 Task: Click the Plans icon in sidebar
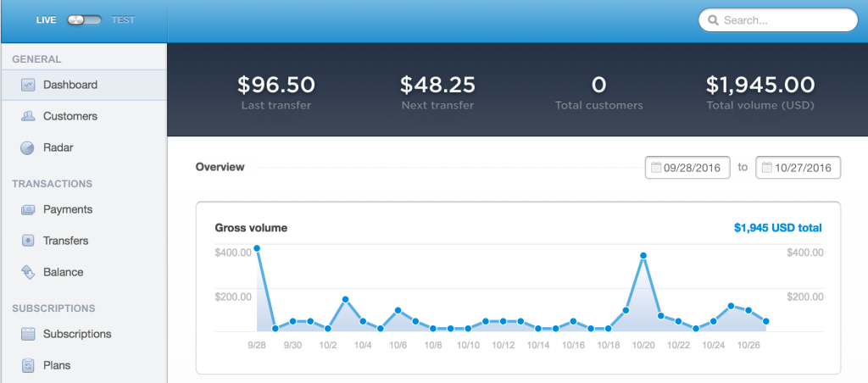[x=28, y=365]
